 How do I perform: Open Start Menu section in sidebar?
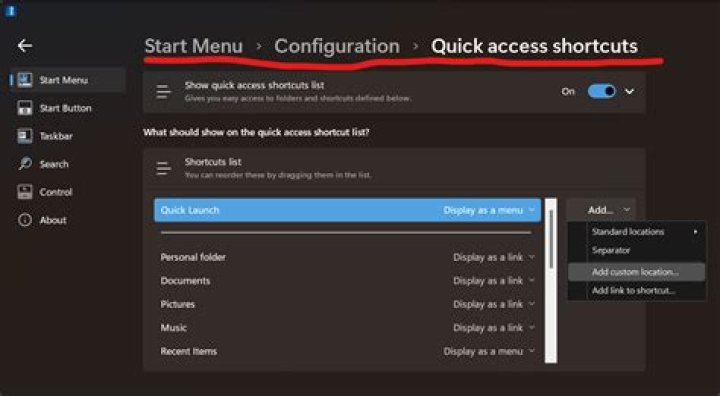[68, 80]
